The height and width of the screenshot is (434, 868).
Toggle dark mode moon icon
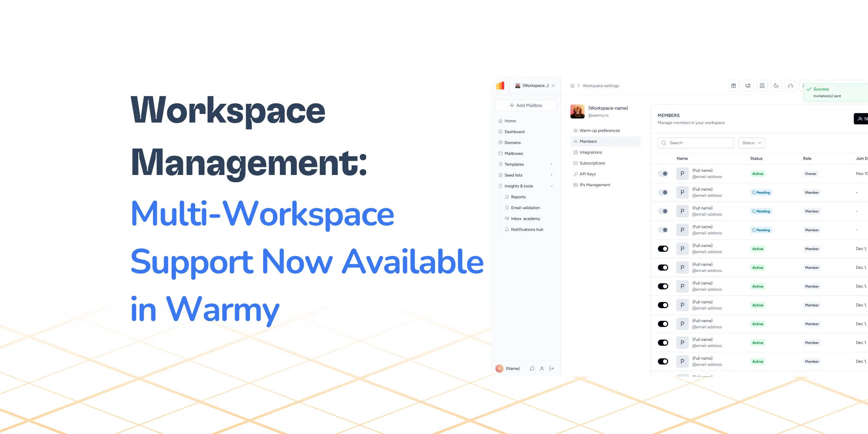pyautogui.click(x=776, y=86)
